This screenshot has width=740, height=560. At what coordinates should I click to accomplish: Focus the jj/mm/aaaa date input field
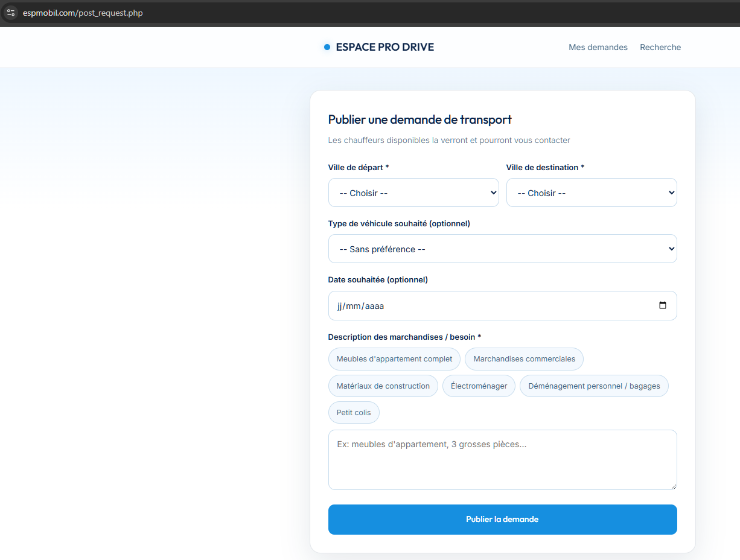(502, 305)
